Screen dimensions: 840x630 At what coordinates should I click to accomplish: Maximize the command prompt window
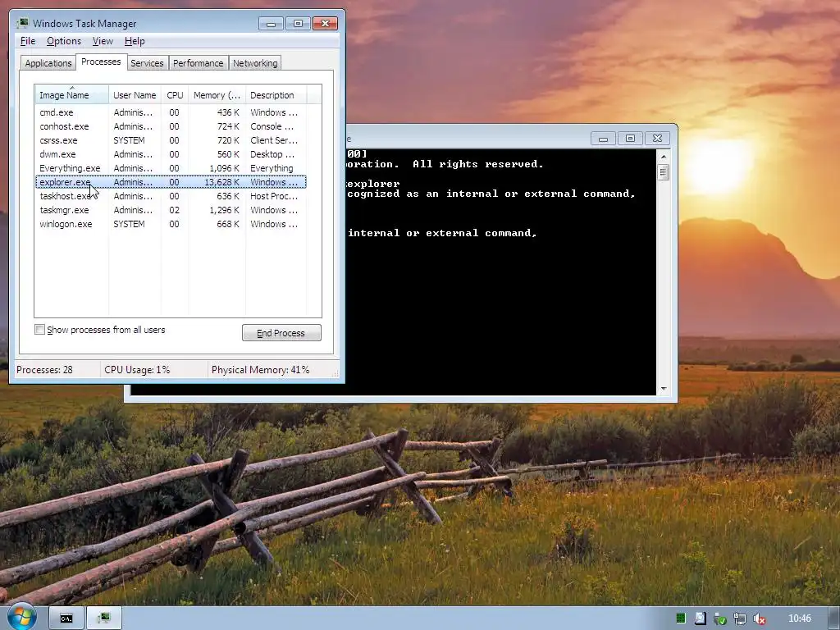click(631, 138)
